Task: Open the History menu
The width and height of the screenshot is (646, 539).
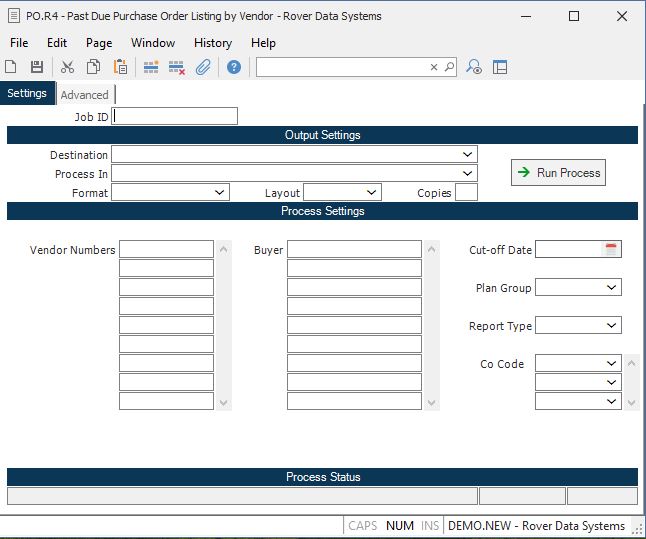Action: pos(212,43)
